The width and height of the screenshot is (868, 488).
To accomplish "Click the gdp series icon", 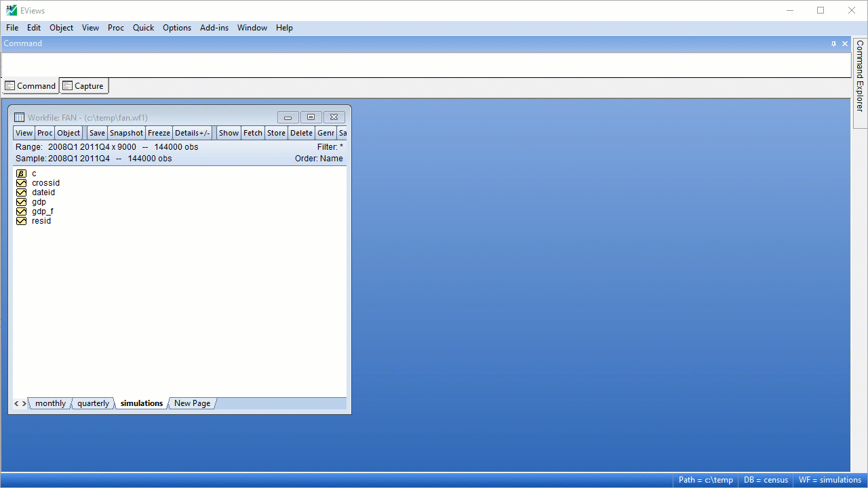I will (21, 202).
